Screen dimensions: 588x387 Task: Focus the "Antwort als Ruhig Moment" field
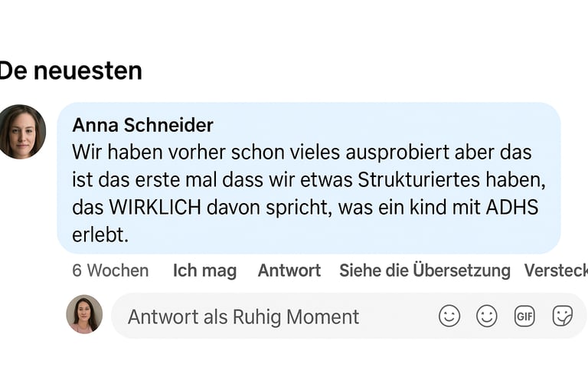(243, 316)
